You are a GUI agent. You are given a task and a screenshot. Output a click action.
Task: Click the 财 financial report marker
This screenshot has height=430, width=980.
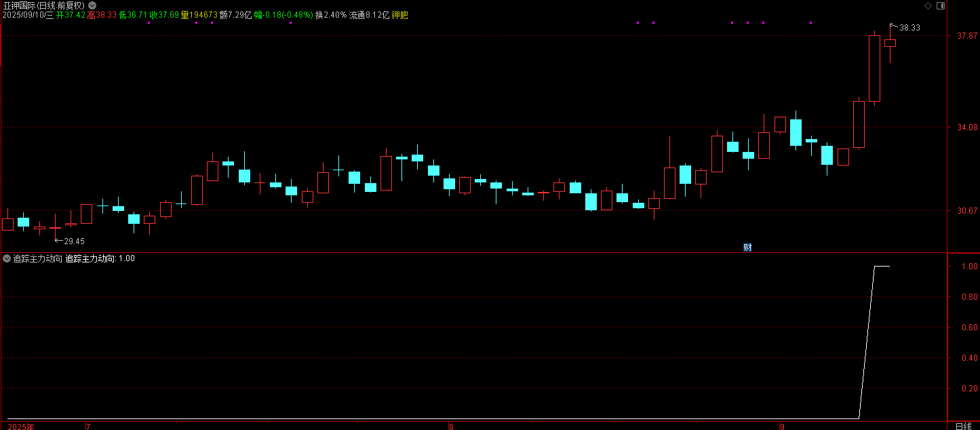coord(747,248)
